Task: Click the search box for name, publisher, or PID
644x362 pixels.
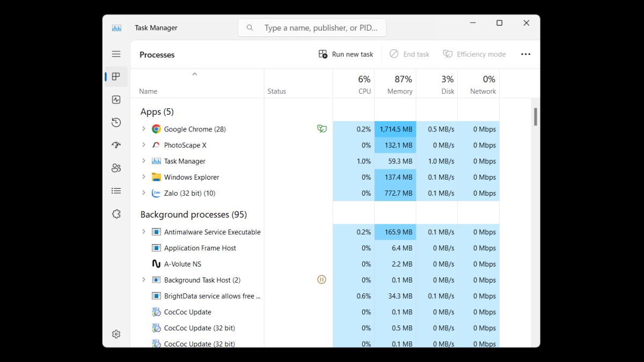Action: (x=312, y=28)
